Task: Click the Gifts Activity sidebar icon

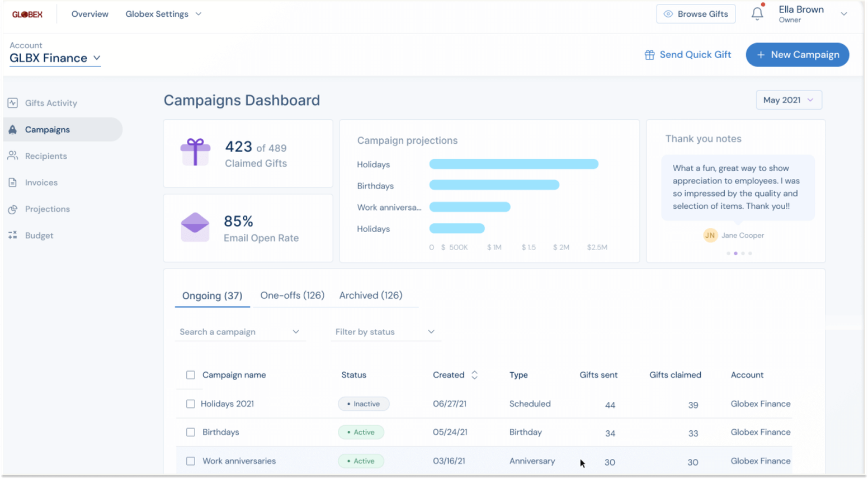Action: pyautogui.click(x=13, y=103)
